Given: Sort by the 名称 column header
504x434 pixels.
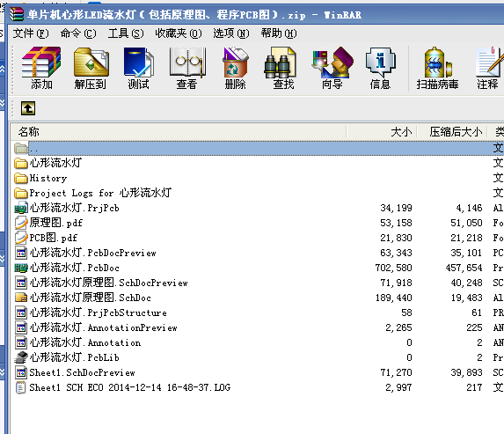Looking at the screenshot, I should tap(179, 131).
